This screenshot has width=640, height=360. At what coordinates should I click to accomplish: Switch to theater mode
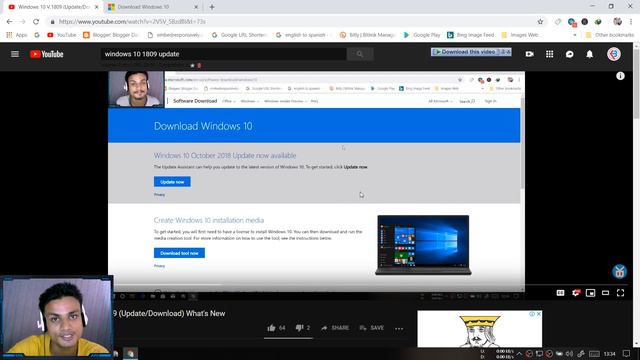(605, 293)
